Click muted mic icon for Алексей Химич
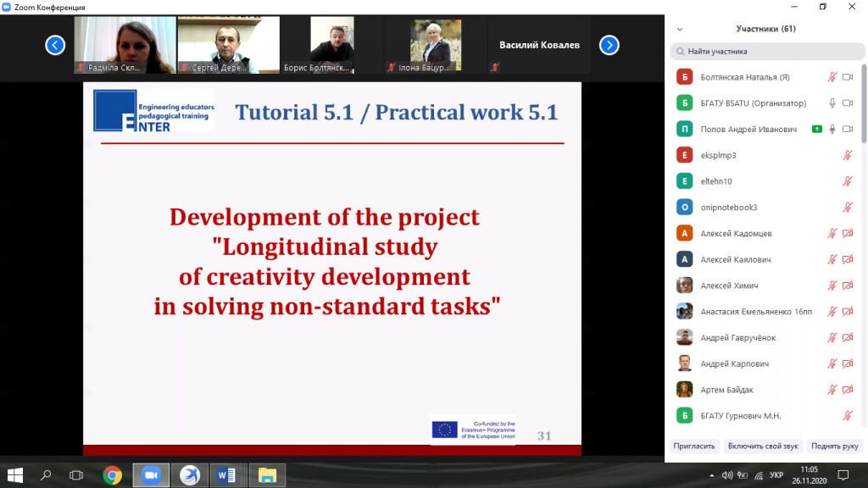This screenshot has width=868, height=488. pyautogui.click(x=832, y=286)
